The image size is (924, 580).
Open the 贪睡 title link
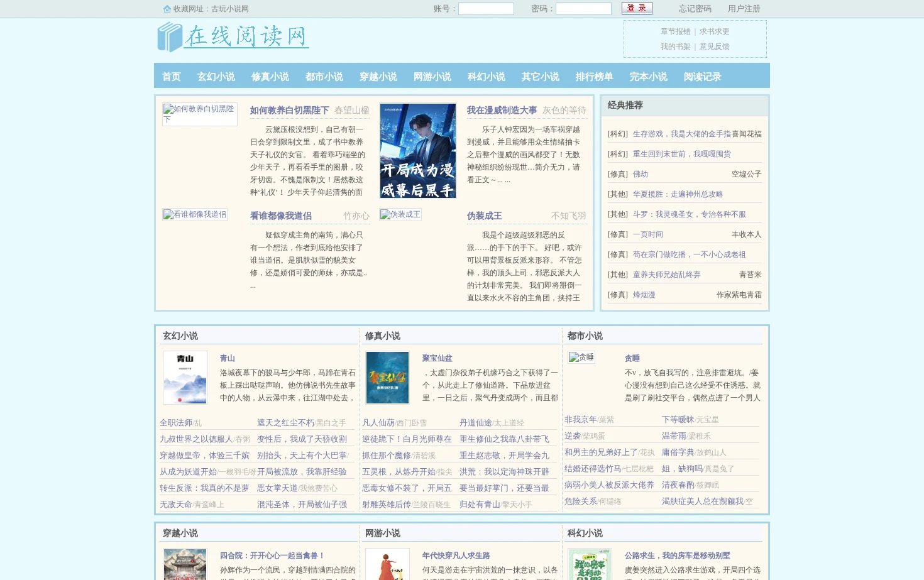(632, 358)
